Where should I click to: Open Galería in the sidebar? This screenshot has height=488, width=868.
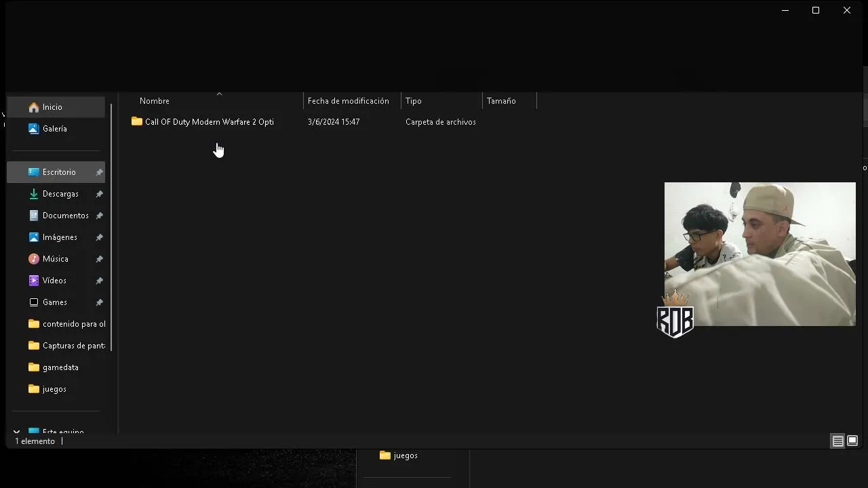tap(56, 129)
